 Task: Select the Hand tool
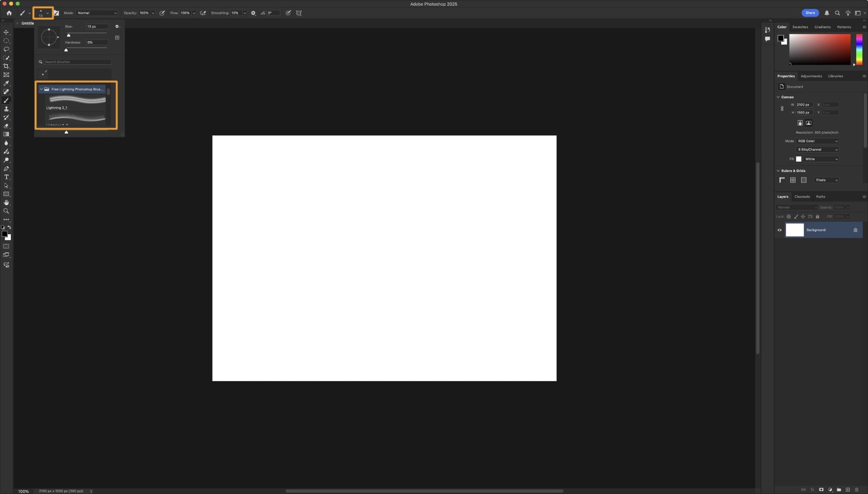(x=6, y=203)
